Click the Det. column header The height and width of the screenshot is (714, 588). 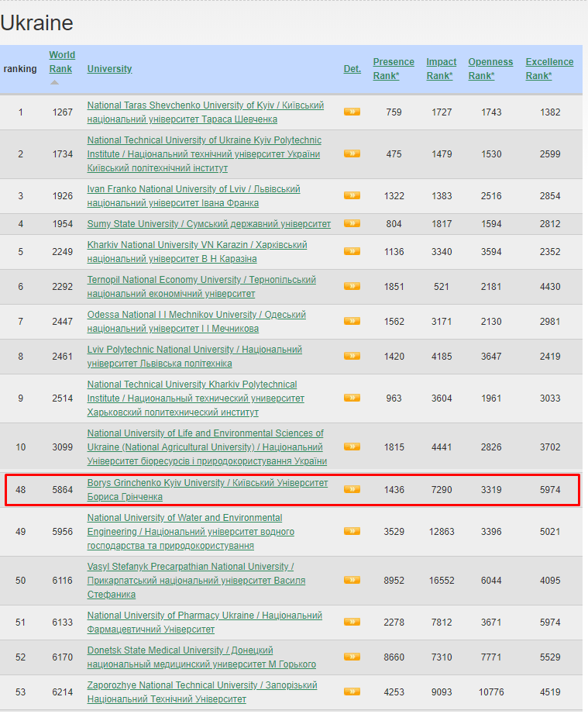[352, 69]
